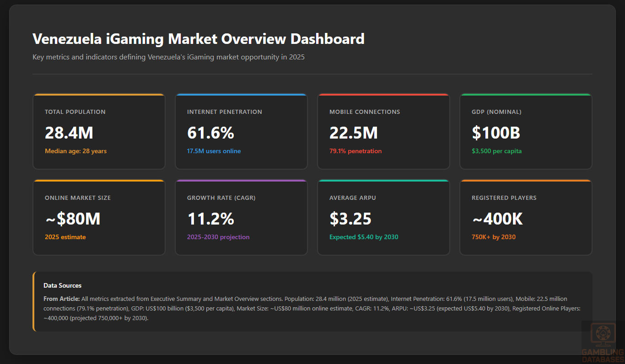Click the '17.5M users online' blue text
This screenshot has height=364, width=625.
point(214,151)
